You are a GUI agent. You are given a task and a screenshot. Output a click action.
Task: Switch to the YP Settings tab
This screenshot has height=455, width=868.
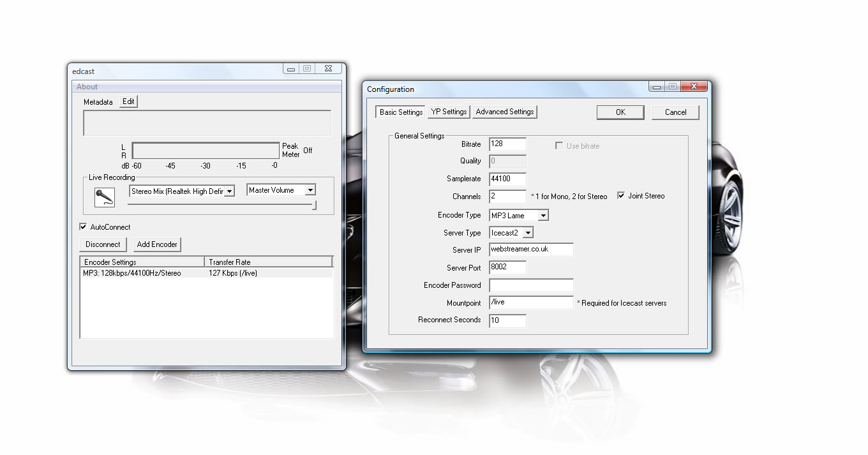[x=449, y=112]
